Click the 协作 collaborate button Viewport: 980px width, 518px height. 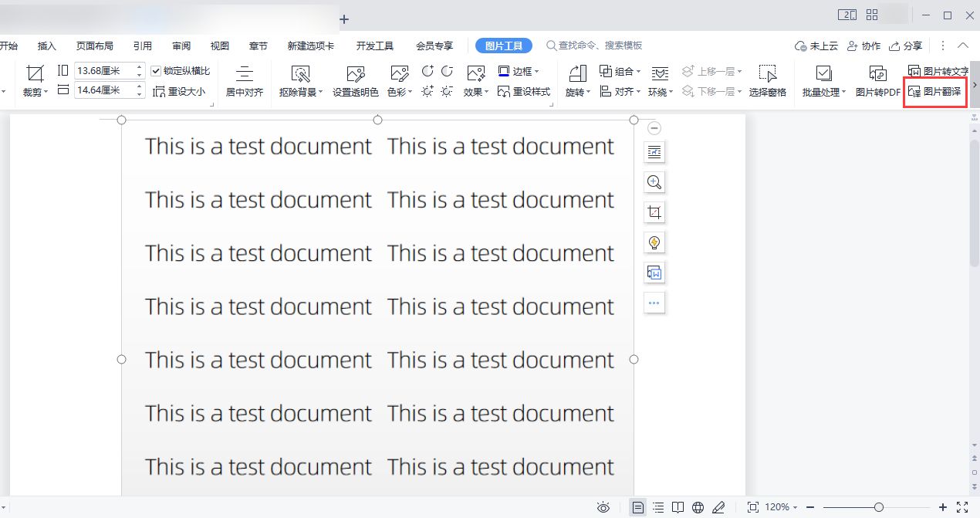pos(863,46)
